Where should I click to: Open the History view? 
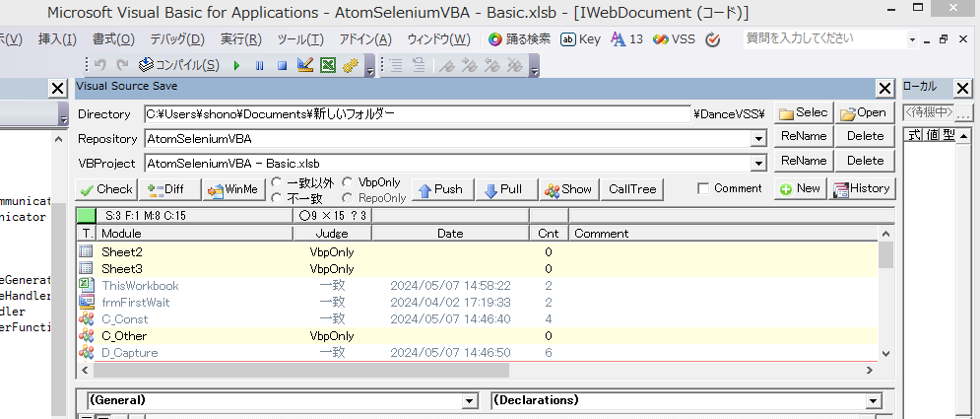[x=862, y=188]
